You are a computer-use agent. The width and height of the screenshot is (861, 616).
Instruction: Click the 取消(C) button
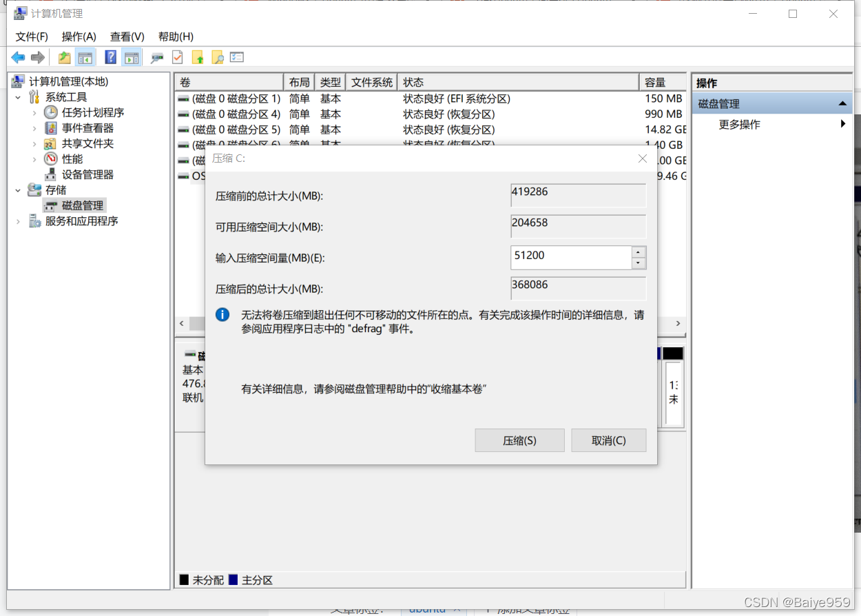pos(609,440)
